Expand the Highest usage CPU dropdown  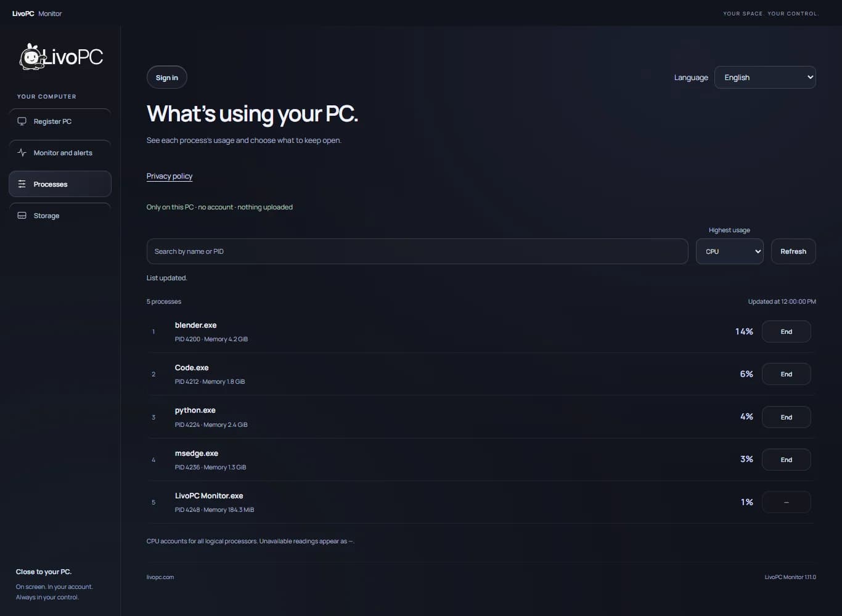point(730,251)
